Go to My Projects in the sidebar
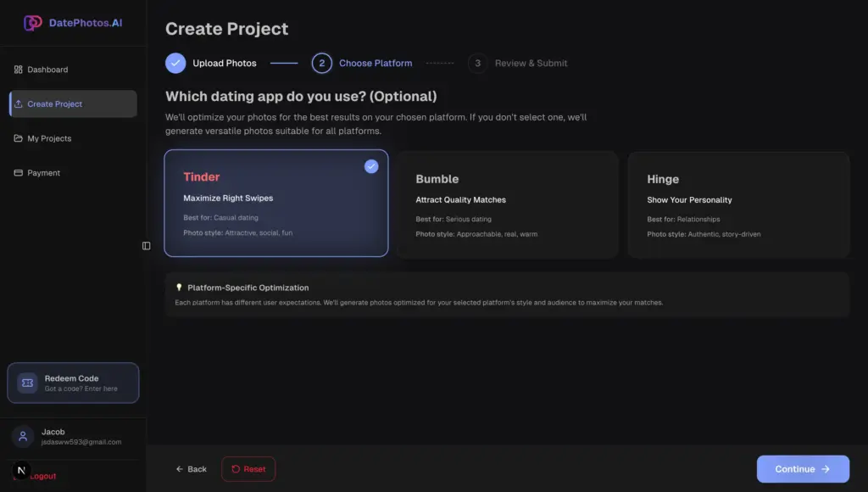Screen dimensions: 868x492 [x=49, y=138]
